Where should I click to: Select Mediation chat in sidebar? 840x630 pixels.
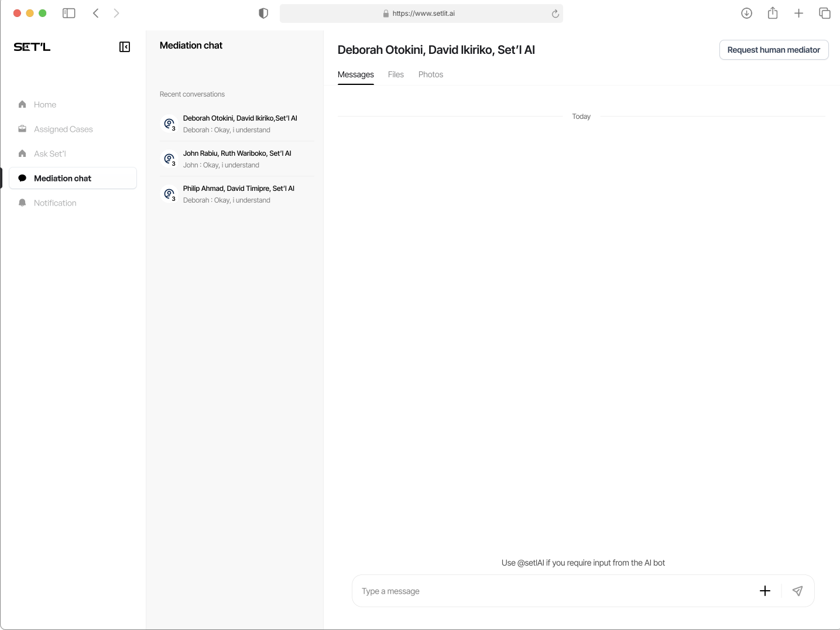point(63,179)
